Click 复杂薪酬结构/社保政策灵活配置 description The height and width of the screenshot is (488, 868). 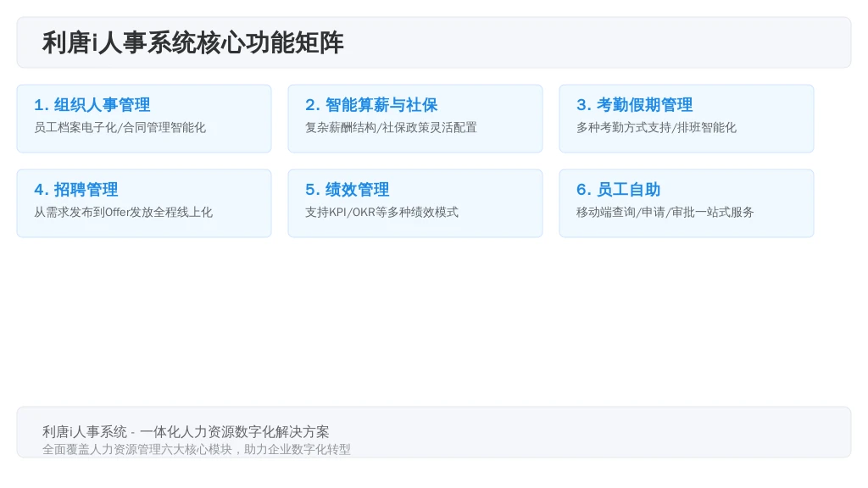point(391,128)
